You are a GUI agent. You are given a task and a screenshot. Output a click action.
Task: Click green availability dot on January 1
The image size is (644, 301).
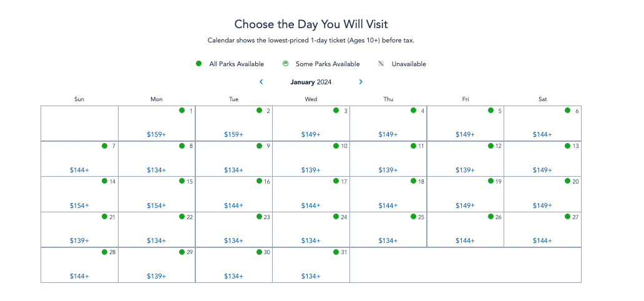182,111
